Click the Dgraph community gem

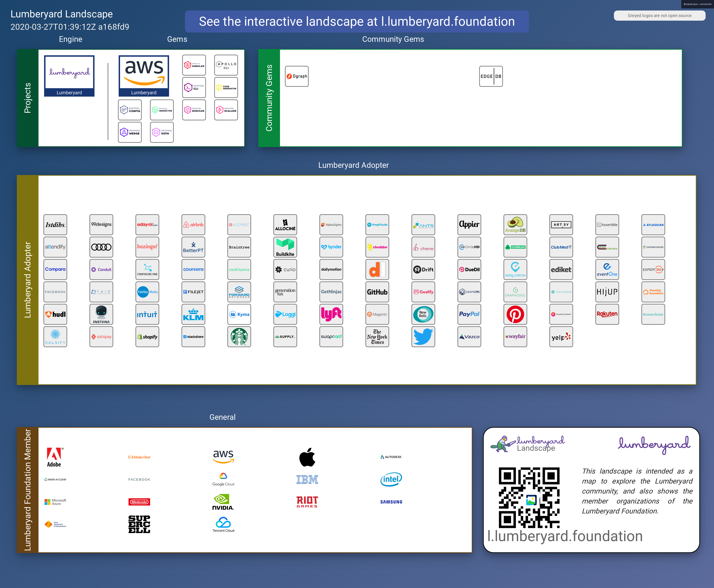(297, 76)
